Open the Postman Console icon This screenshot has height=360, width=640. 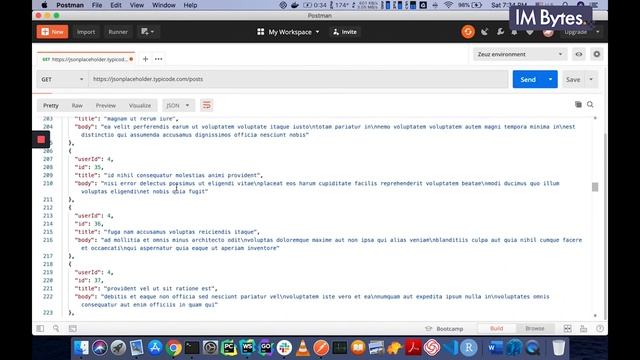coord(73,328)
